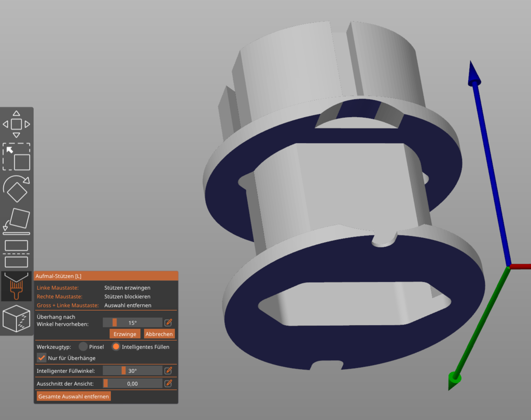Choose the Place on Face tool
This screenshot has height=420, width=531.
(x=17, y=221)
